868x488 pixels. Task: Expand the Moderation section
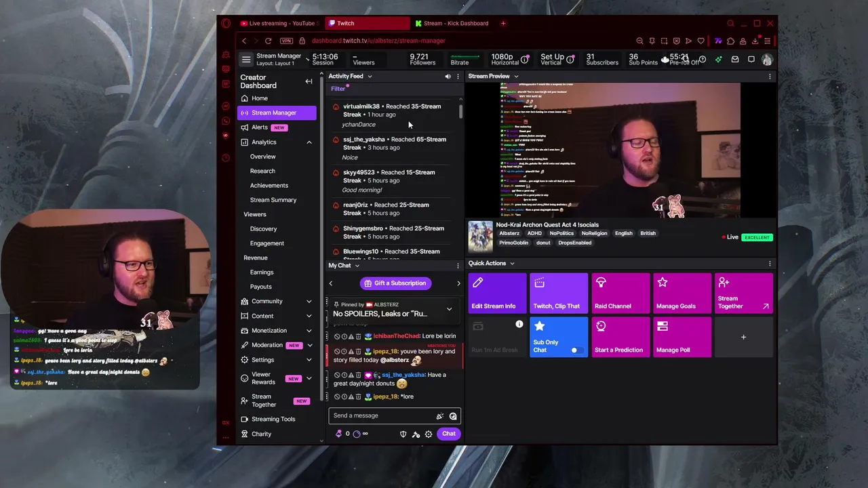309,346
